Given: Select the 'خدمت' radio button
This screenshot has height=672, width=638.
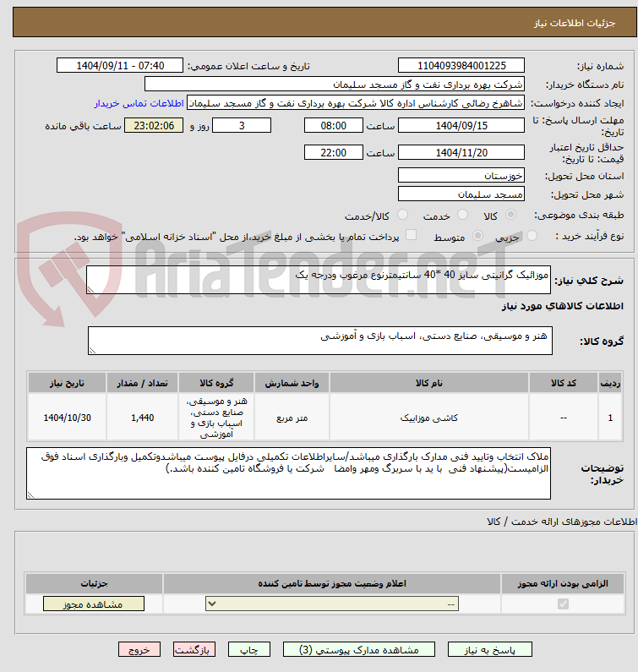Looking at the screenshot, I should pyautogui.click(x=462, y=215).
